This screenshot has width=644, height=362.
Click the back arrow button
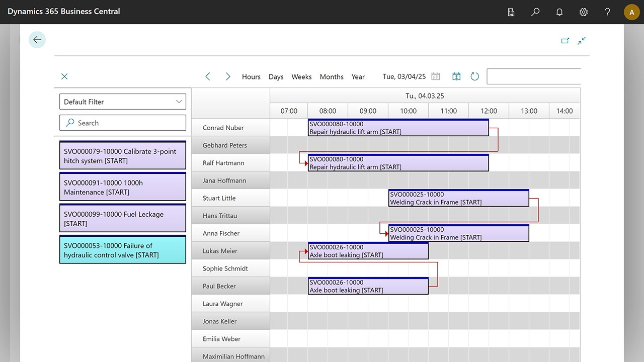coord(37,40)
